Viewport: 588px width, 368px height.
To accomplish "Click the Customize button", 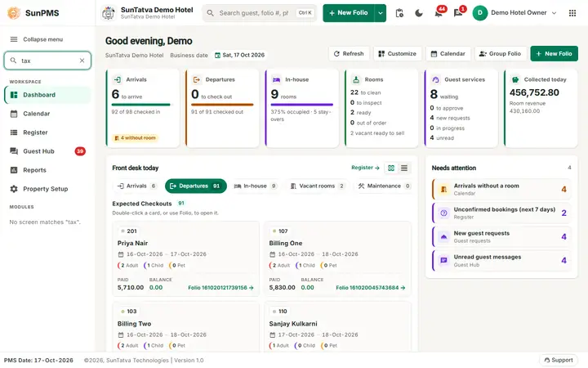I will (398, 54).
